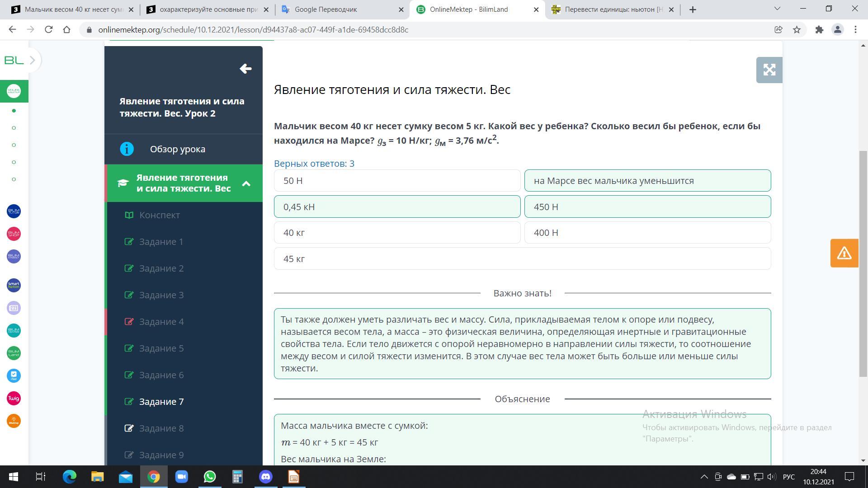Open WhatsApp from the taskbar

pos(210,477)
